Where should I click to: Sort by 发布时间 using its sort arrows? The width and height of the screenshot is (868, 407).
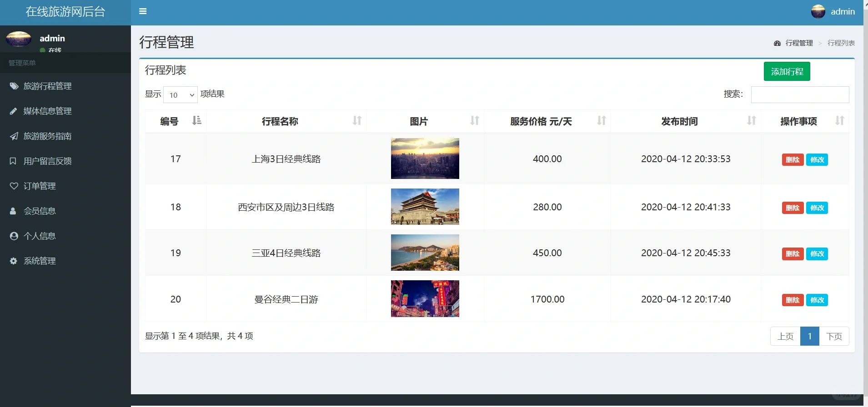[x=752, y=120]
